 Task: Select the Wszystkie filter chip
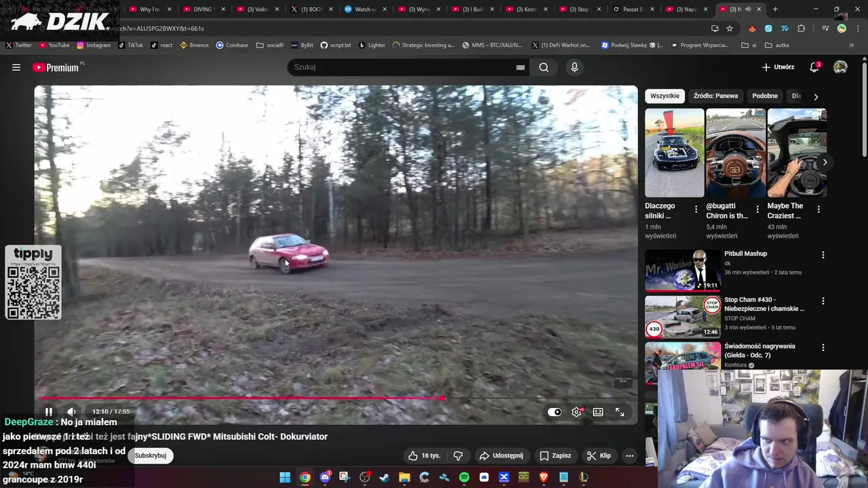click(x=665, y=96)
